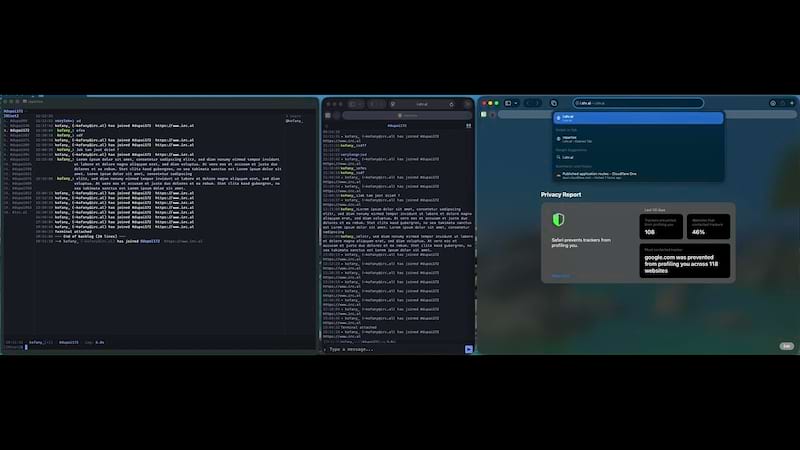The height and width of the screenshot is (450, 800).
Task: Select the Google search suggestion row
Action: [x=637, y=157]
